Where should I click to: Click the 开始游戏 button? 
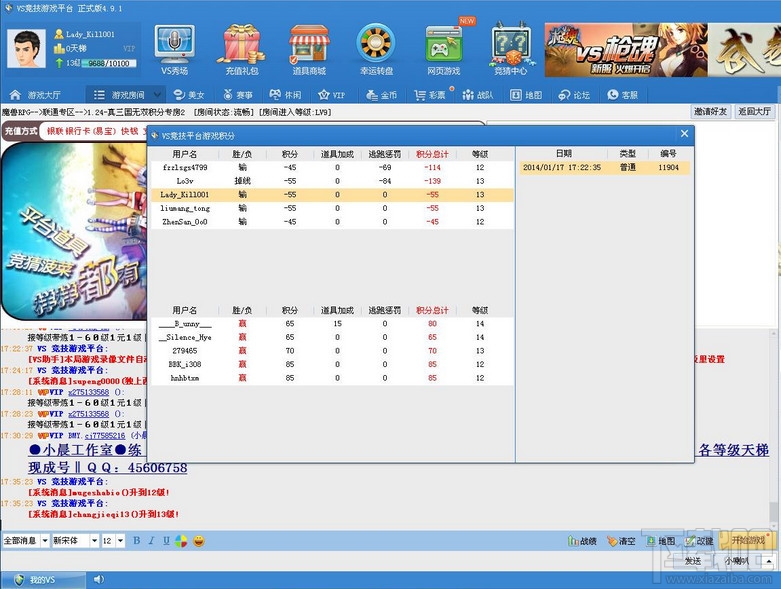click(x=747, y=541)
